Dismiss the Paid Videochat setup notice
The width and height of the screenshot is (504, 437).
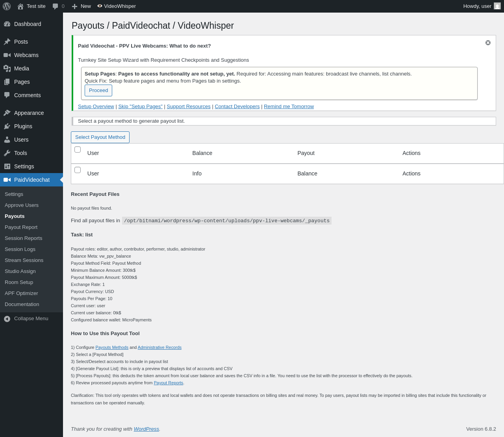coord(488,42)
